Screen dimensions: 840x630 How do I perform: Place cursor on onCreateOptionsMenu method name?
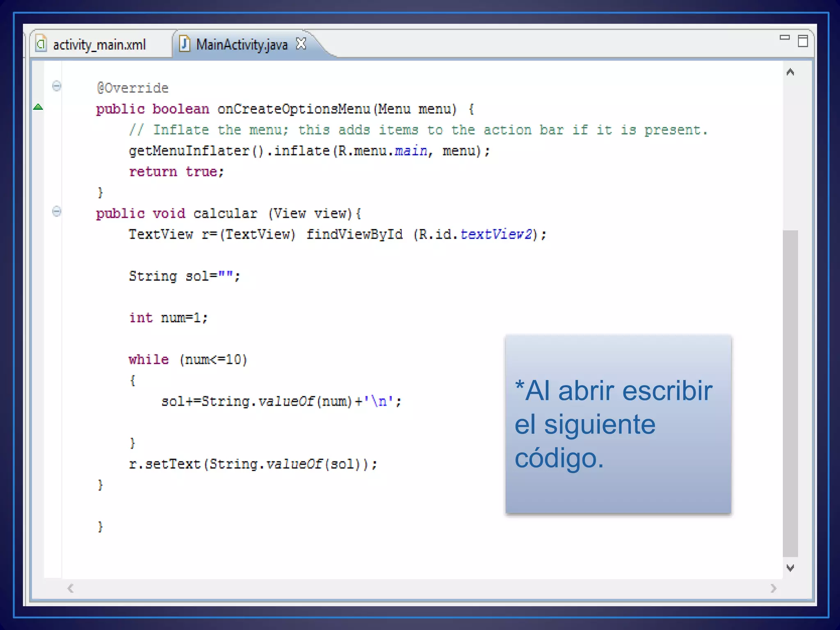(294, 109)
